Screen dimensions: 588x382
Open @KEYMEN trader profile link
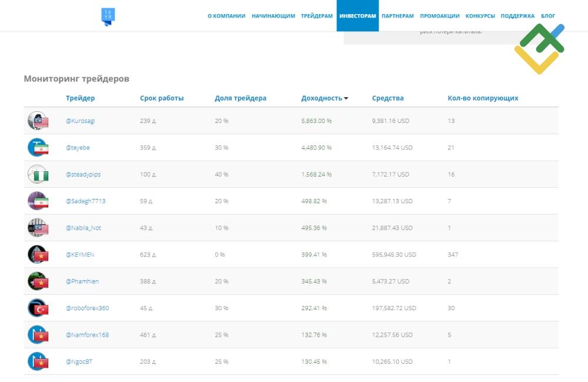point(80,254)
